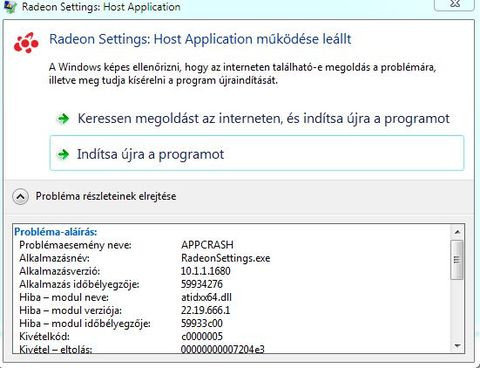This screenshot has width=480, height=368.
Task: Click the scrollbar up arrow in details box
Action: tap(457, 232)
